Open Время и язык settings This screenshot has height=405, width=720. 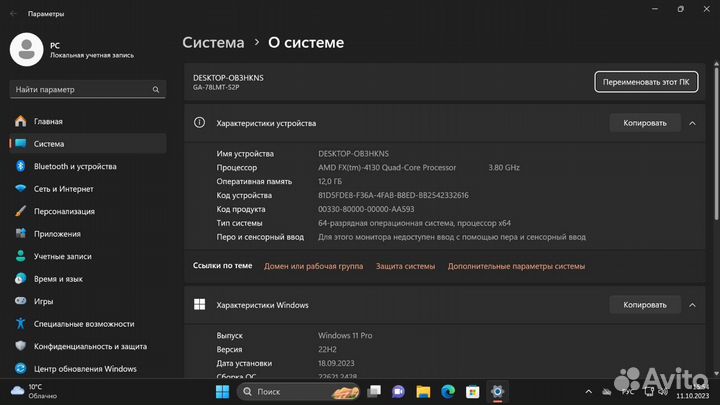58,279
